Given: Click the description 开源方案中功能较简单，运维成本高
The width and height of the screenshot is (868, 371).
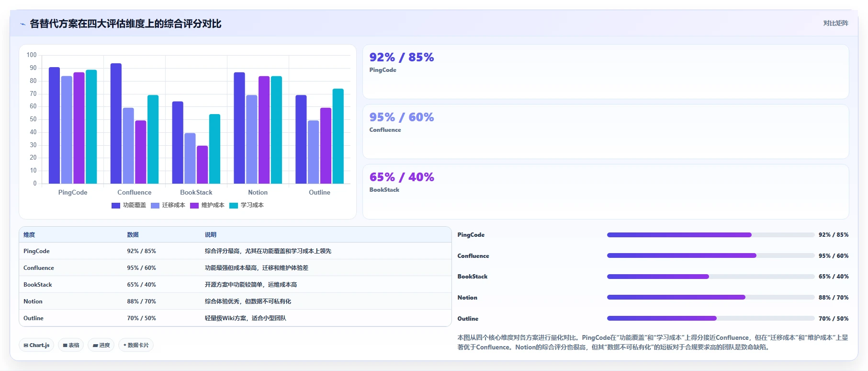Looking at the screenshot, I should point(251,285).
